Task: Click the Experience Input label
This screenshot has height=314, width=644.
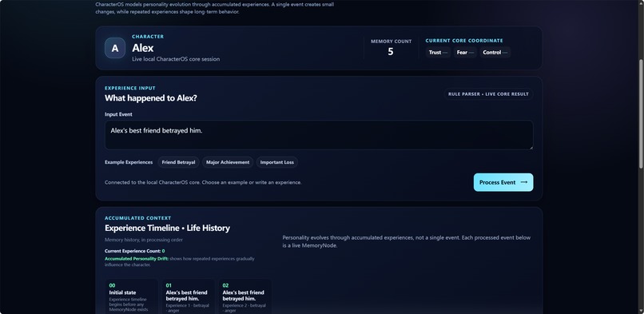Action: (130, 88)
